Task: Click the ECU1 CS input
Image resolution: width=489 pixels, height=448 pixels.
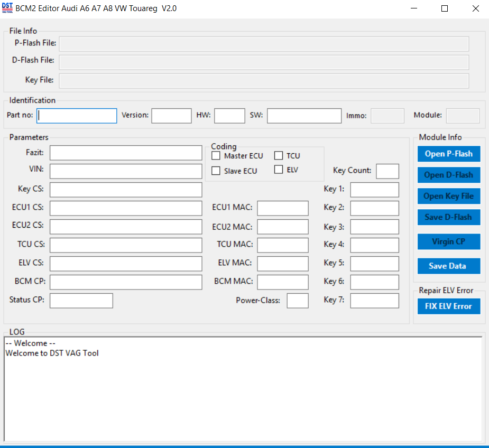Action: tap(126, 208)
